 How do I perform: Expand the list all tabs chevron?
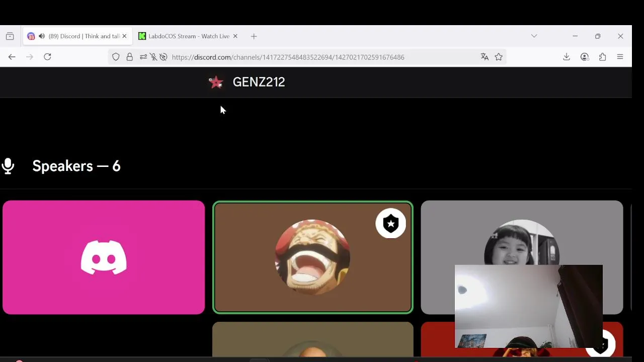coord(534,36)
